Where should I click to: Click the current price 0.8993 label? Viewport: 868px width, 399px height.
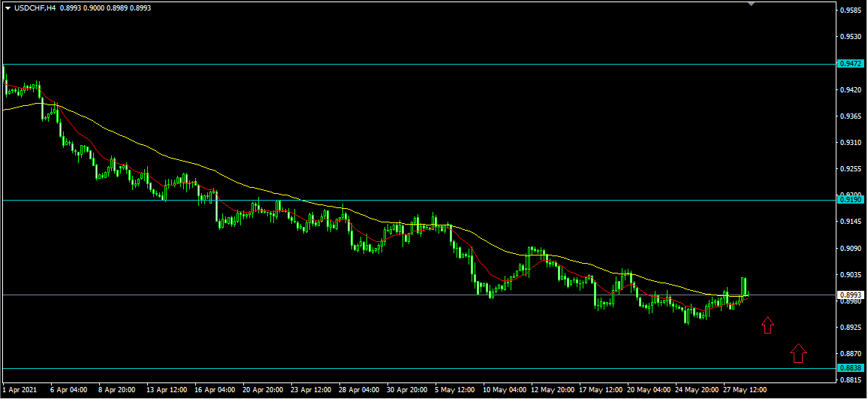click(x=850, y=295)
